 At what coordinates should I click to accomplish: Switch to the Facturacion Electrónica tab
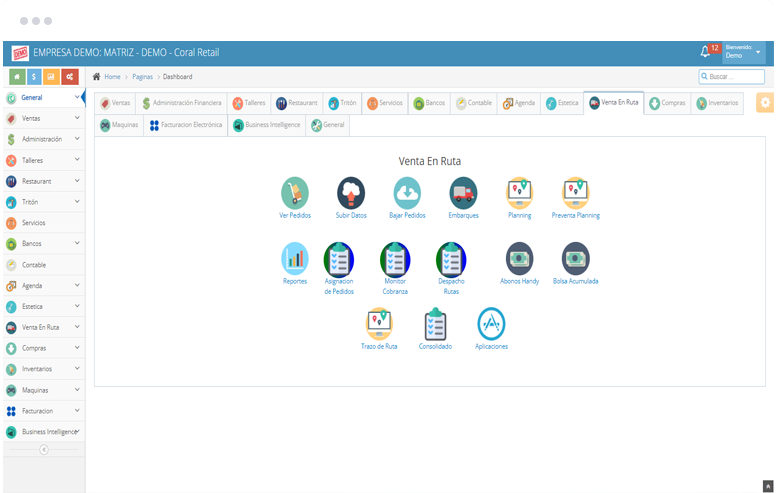coord(186,125)
